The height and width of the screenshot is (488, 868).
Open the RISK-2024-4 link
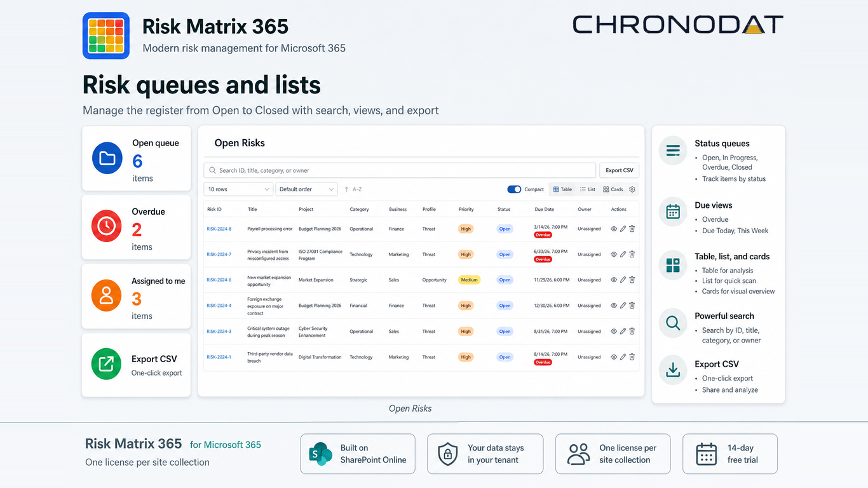219,306
